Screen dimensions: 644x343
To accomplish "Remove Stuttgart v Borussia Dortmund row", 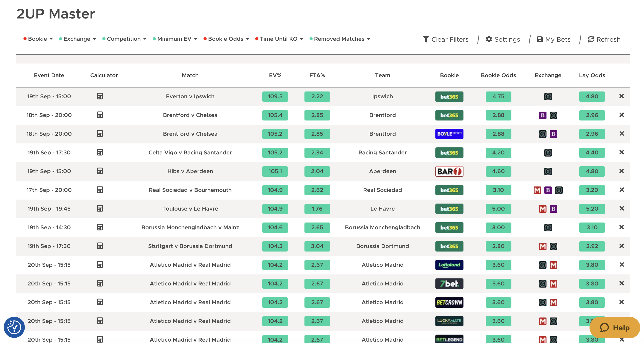I will pyautogui.click(x=622, y=246).
